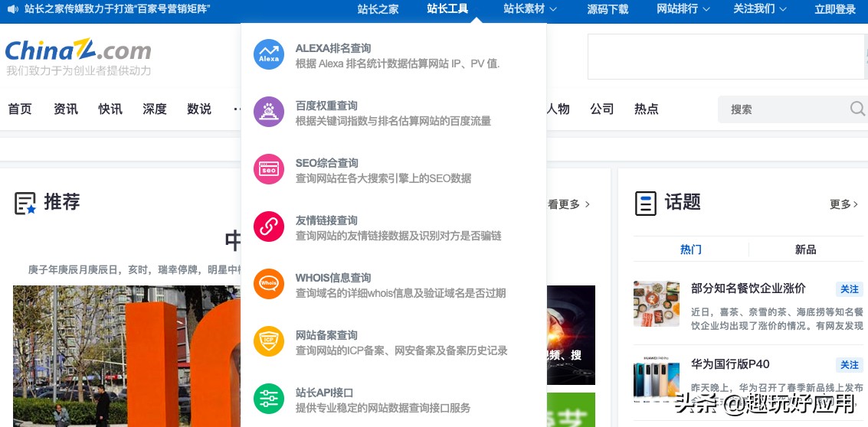Go to 资讯 nav item
The image size is (868, 427).
click(x=66, y=109)
